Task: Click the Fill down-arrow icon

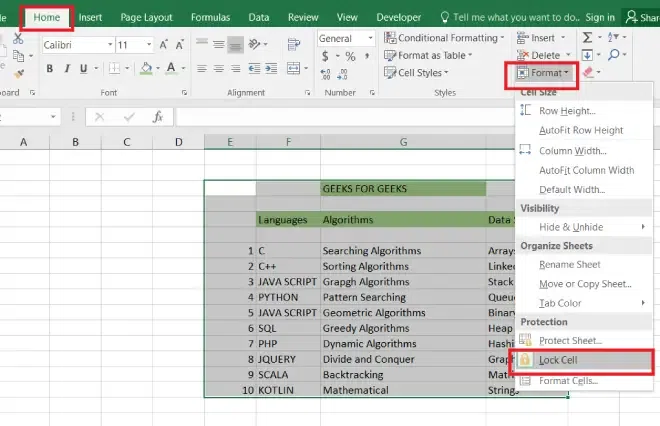Action: coord(587,55)
